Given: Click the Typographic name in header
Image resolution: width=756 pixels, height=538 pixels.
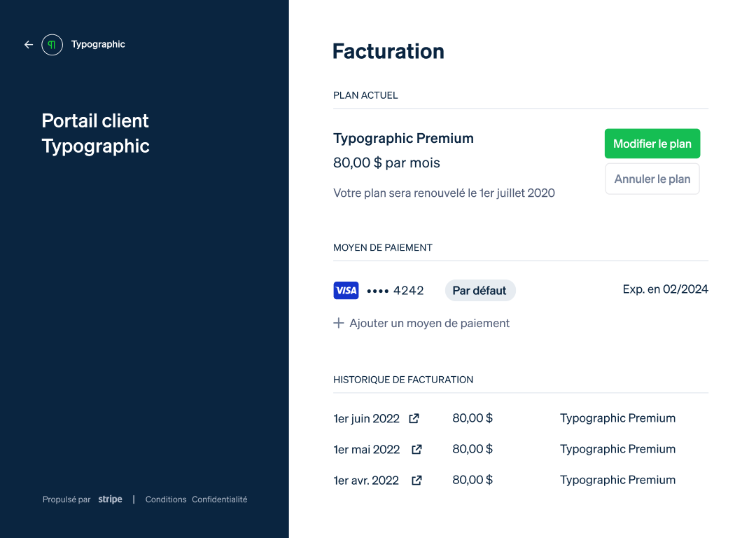Looking at the screenshot, I should pos(99,44).
